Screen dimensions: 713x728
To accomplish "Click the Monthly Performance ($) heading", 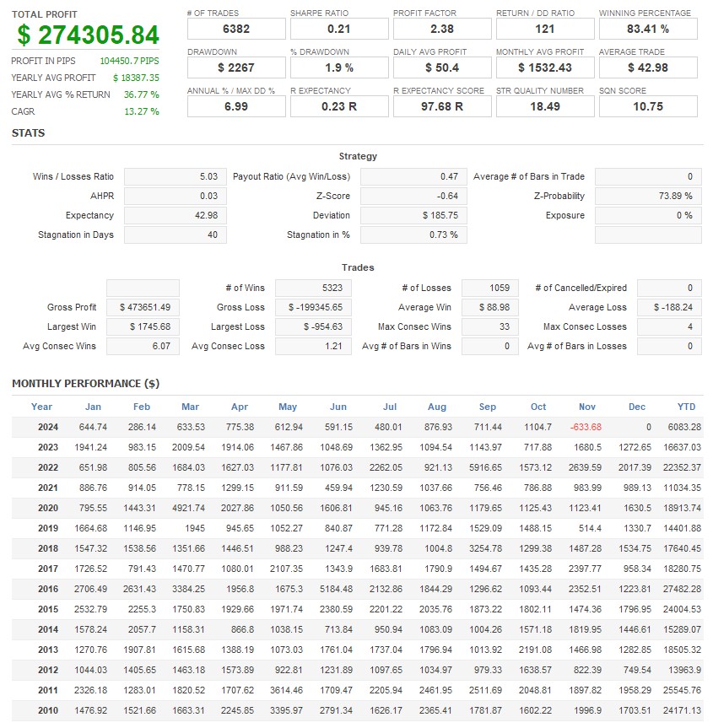I will [x=85, y=384].
